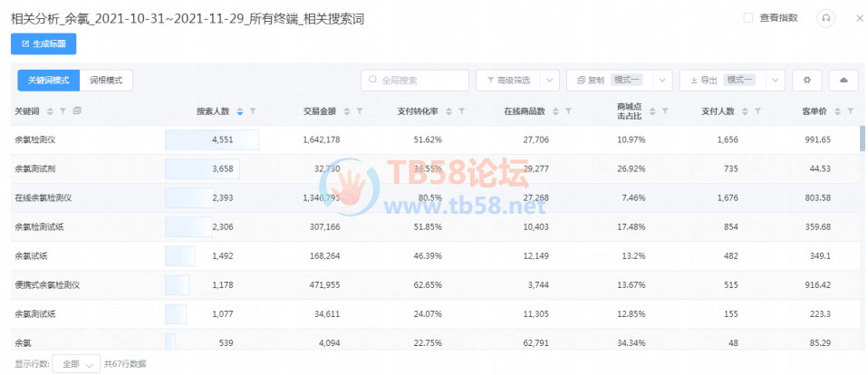Image resolution: width=868 pixels, height=375 pixels.
Task: Click the vertical table scrollbar thumb
Action: (x=863, y=139)
